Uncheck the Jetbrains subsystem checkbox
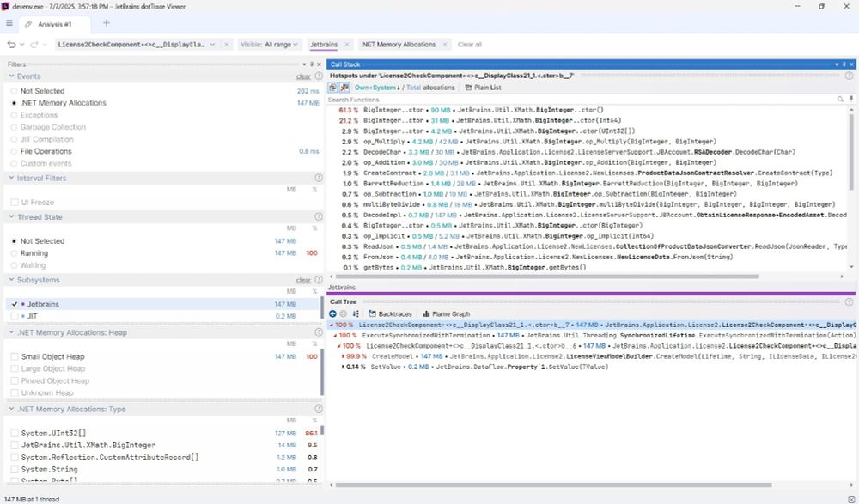The image size is (859, 504). tap(15, 304)
